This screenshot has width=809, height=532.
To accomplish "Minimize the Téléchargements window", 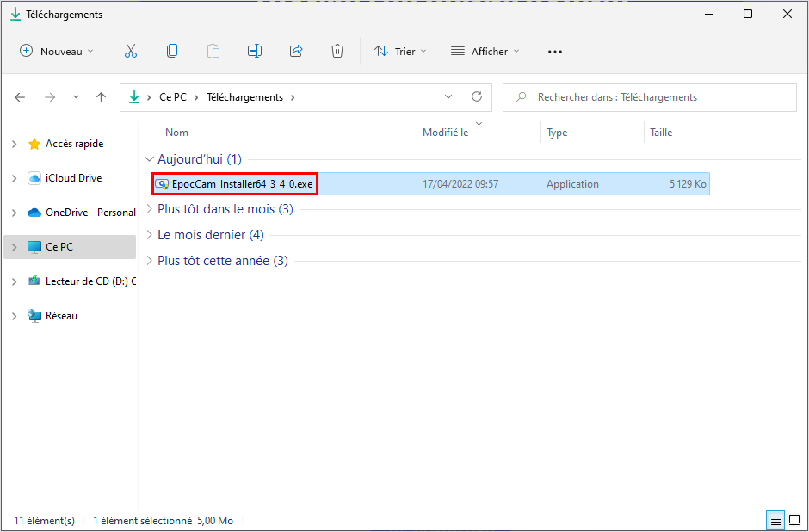I will 709,14.
